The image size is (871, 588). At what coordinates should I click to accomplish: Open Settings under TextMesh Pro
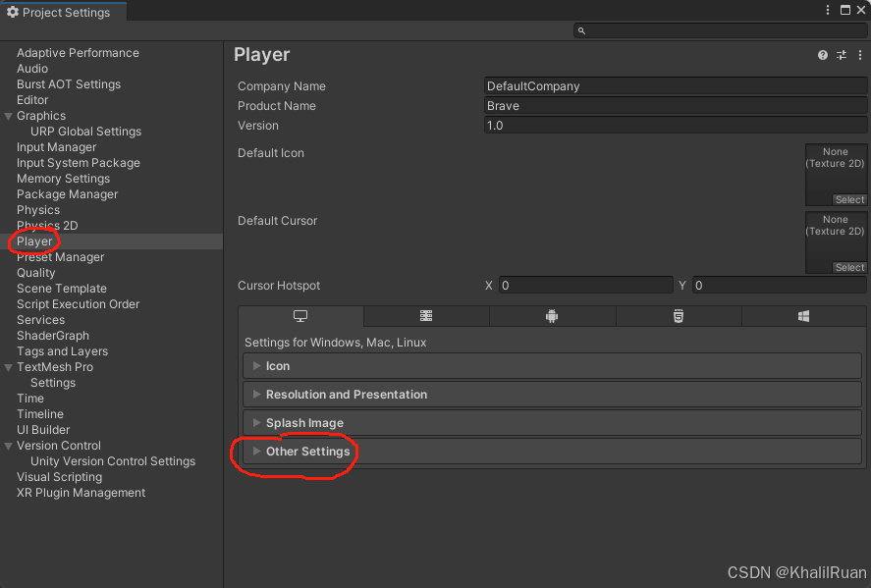(53, 383)
